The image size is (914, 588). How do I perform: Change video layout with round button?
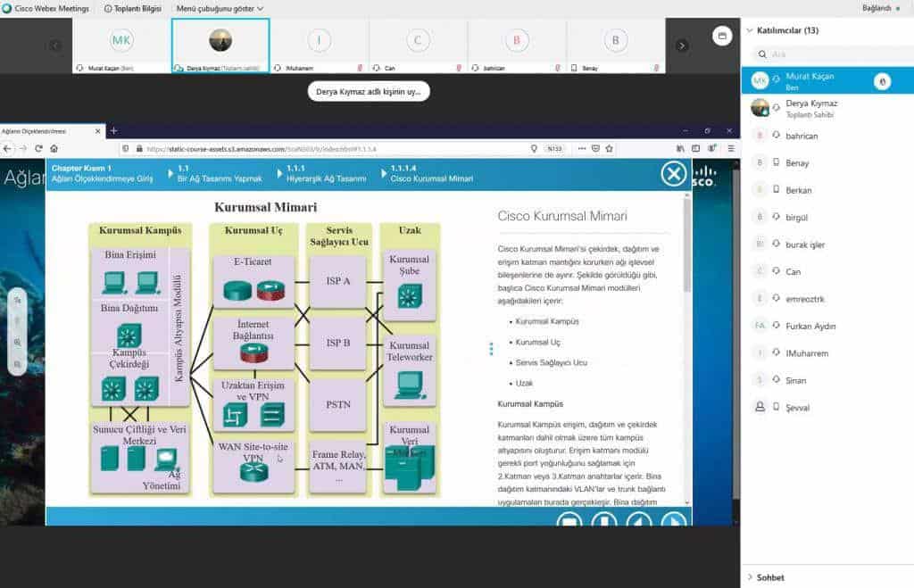pyautogui.click(x=721, y=36)
